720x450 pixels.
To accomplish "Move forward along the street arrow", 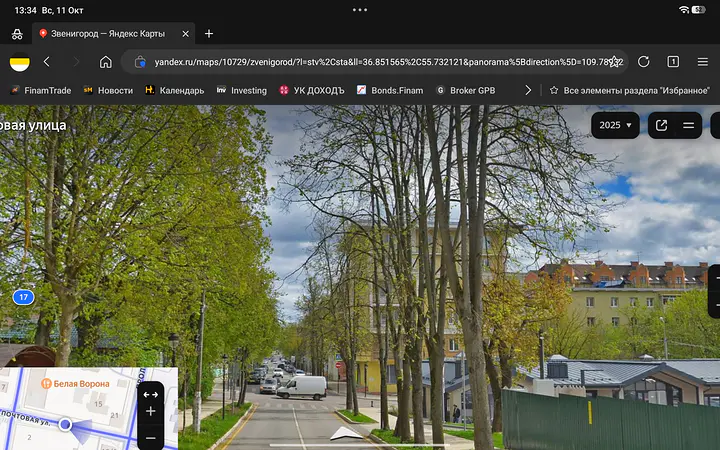I will [347, 433].
